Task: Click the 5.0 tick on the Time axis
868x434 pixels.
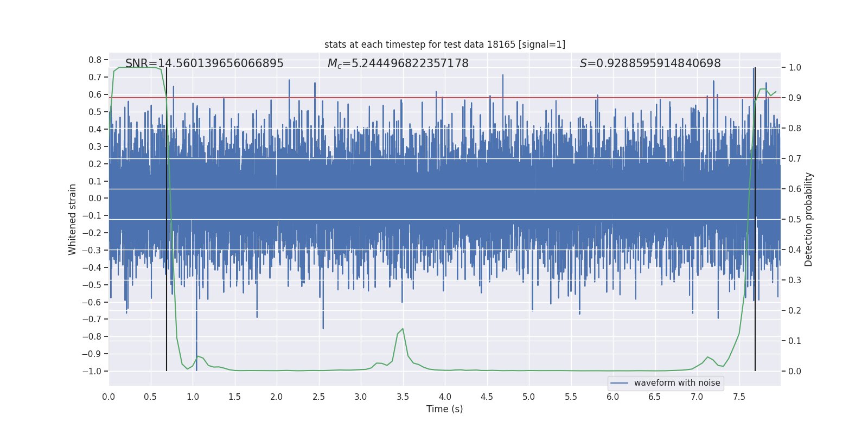Action: tap(529, 397)
